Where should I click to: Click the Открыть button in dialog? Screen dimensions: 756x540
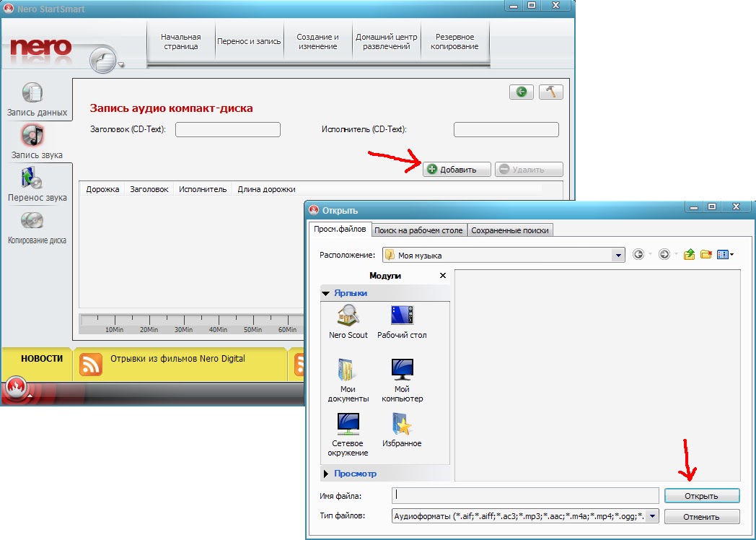pyautogui.click(x=701, y=496)
